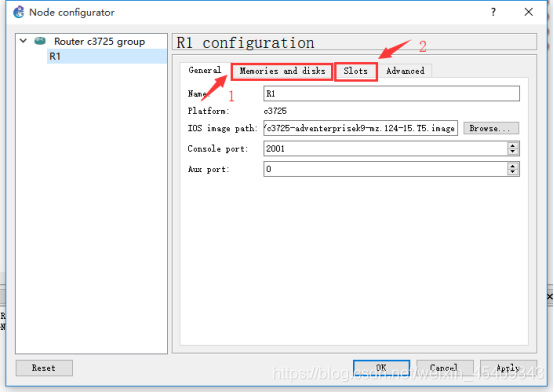Click the GNS3 app icon in title bar

[19, 12]
